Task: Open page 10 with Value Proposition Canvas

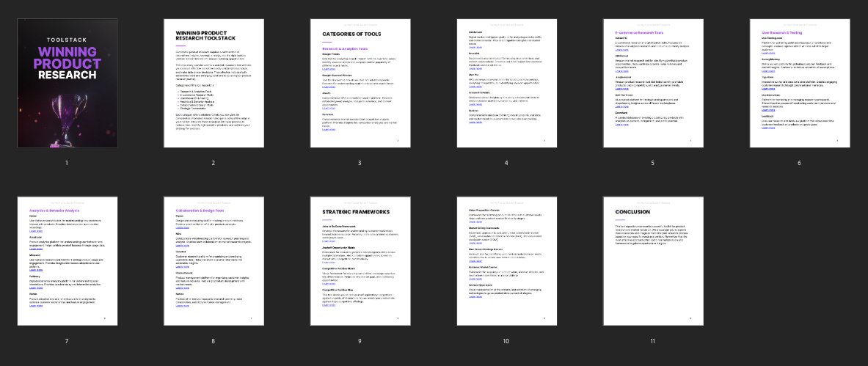Action: click(506, 261)
